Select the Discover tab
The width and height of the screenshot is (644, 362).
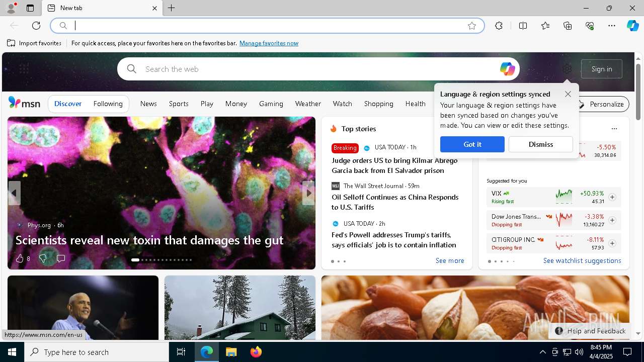[x=68, y=104]
